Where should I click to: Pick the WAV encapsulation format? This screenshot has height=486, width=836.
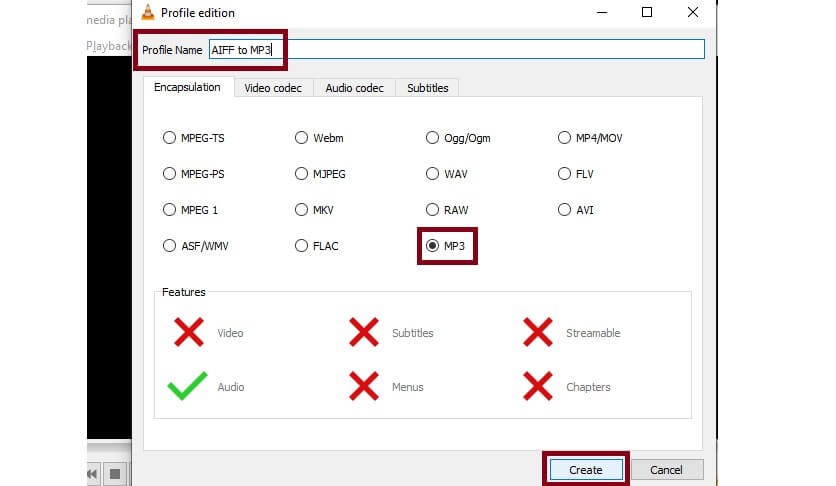[433, 174]
